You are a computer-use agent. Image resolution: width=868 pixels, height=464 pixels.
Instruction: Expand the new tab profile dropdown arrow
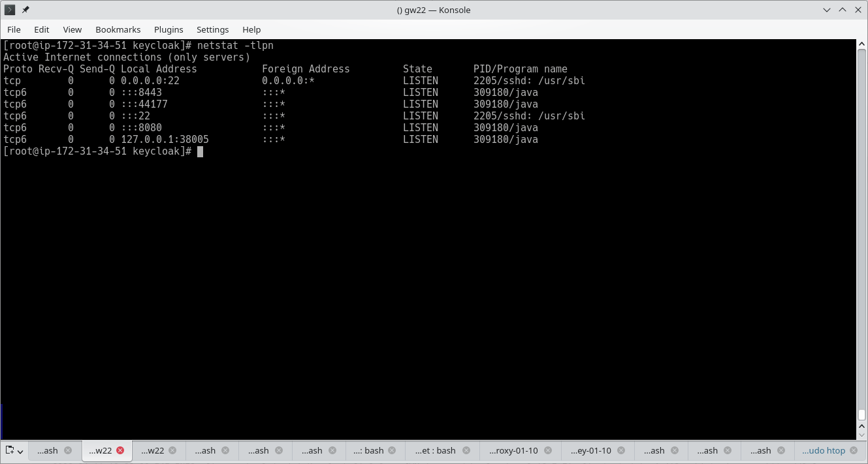coord(21,451)
